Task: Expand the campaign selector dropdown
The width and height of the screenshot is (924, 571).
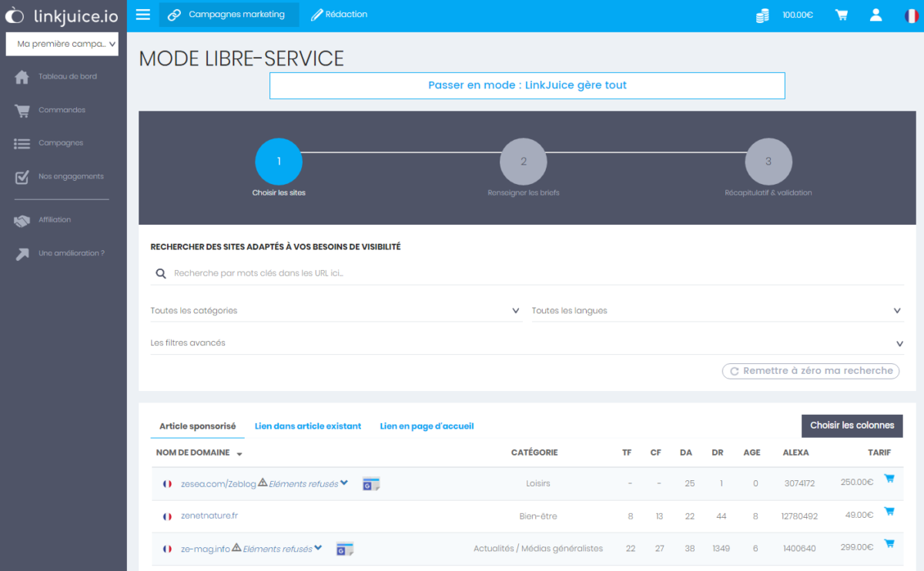Action: tap(62, 44)
